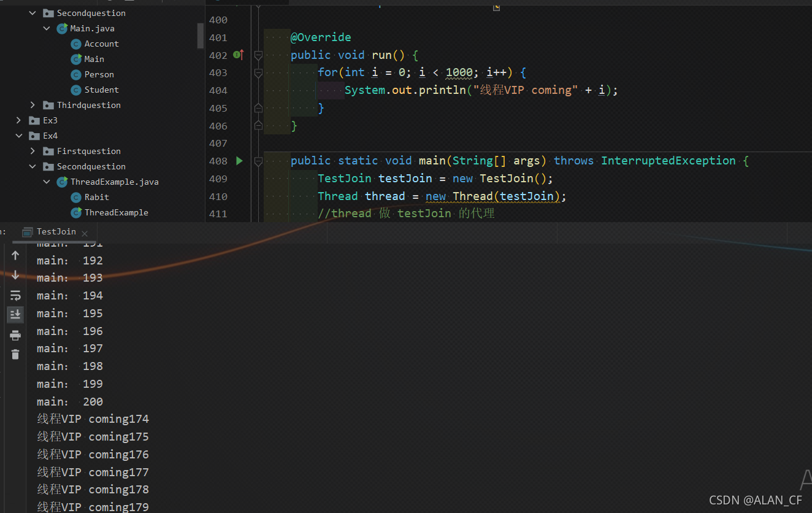812x513 pixels.
Task: Collapse Secondquestion folder under Ex4
Action: pyautogui.click(x=33, y=166)
